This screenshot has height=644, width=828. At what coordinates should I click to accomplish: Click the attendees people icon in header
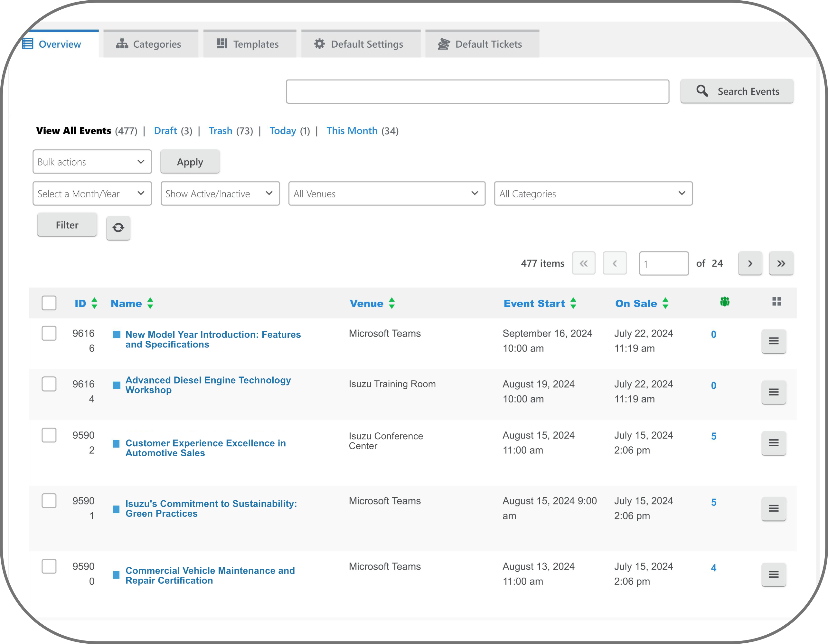[x=724, y=302]
